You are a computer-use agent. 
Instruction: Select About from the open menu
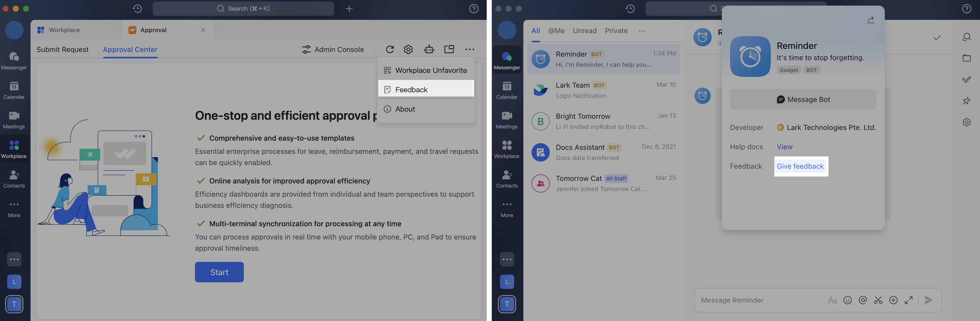click(405, 109)
